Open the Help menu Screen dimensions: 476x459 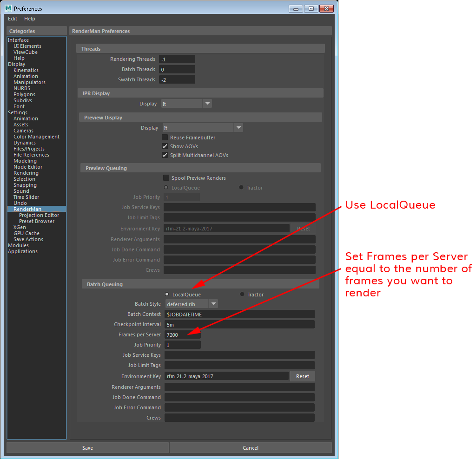[30, 19]
